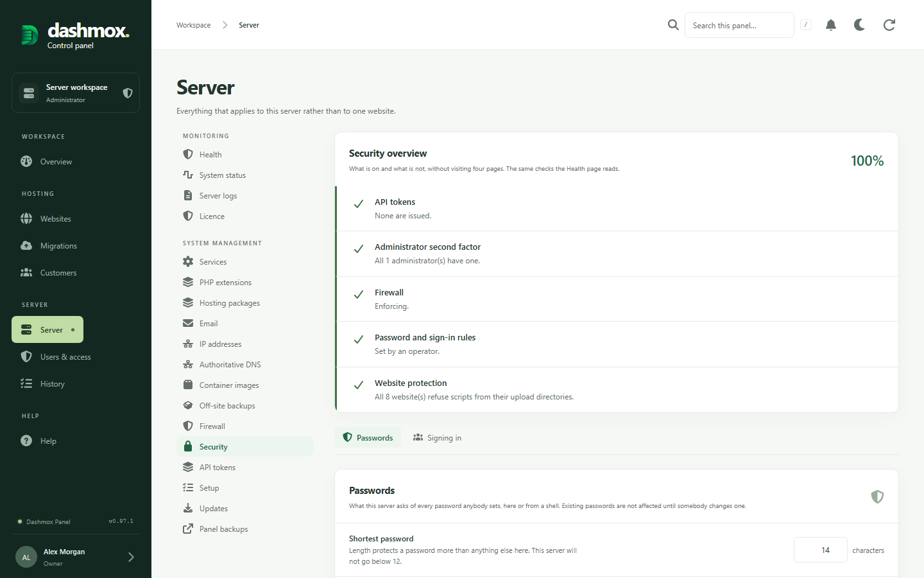924x578 pixels.
Task: Click the Firewall Enforcing row
Action: [x=617, y=299]
